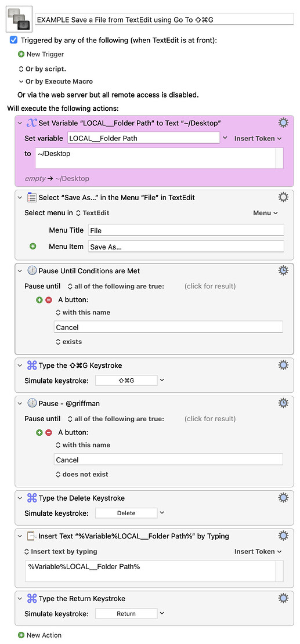Click the Return keystroke field
The image size is (300, 644).
point(126,614)
